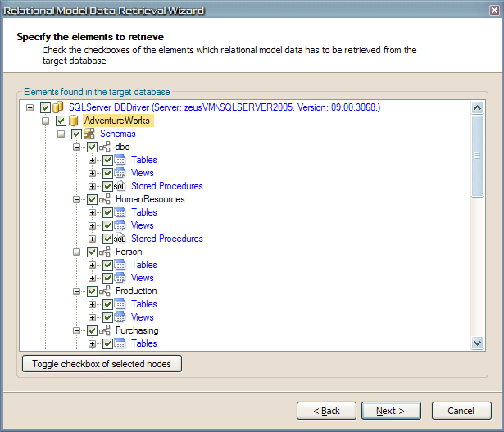
Task: Click the Tables icon under dbo
Action: [x=120, y=160]
